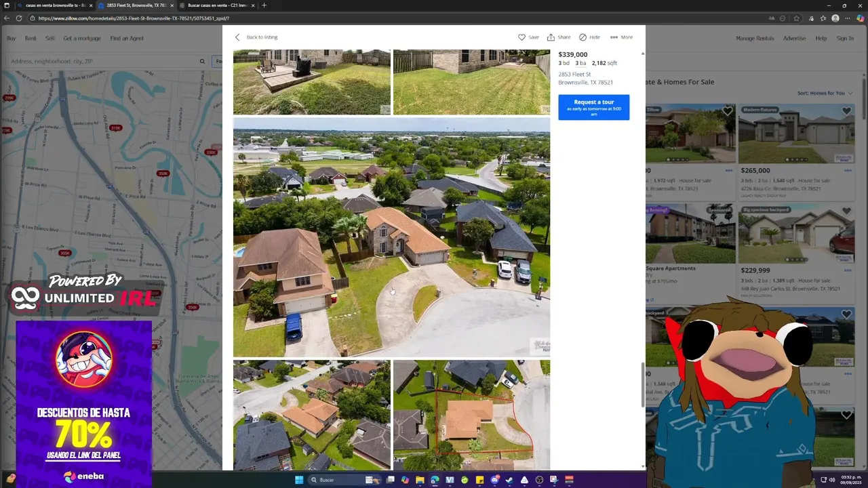Select the 2853 Fleet St browser tab

[136, 5]
